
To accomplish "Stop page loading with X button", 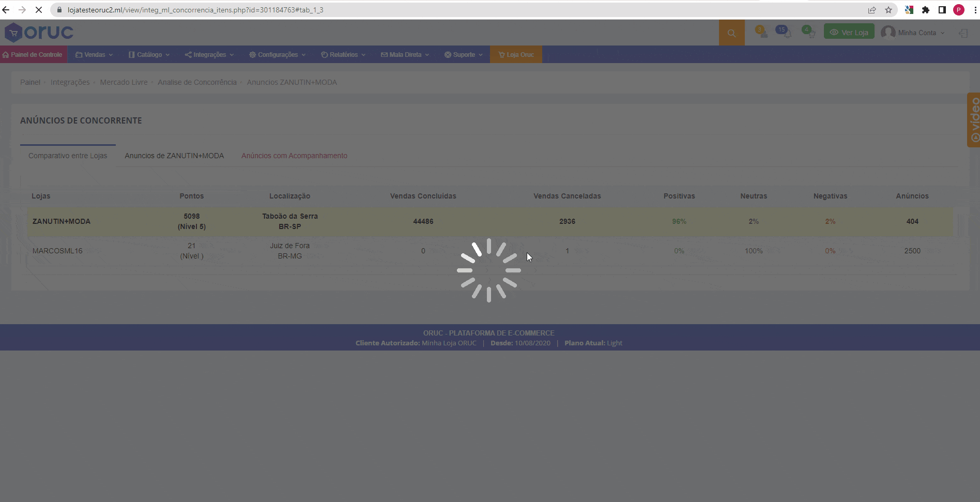I will [x=39, y=10].
